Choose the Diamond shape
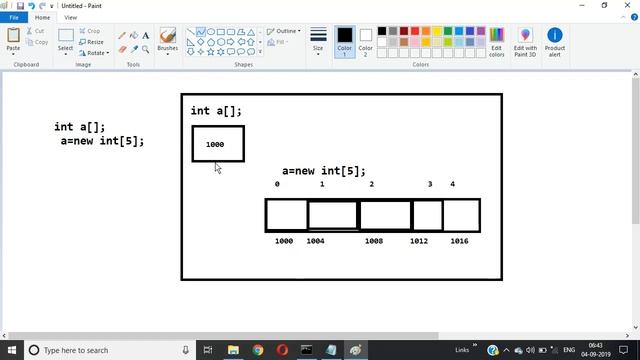Viewport: 640px width, 360px height. pyautogui.click(x=200, y=42)
